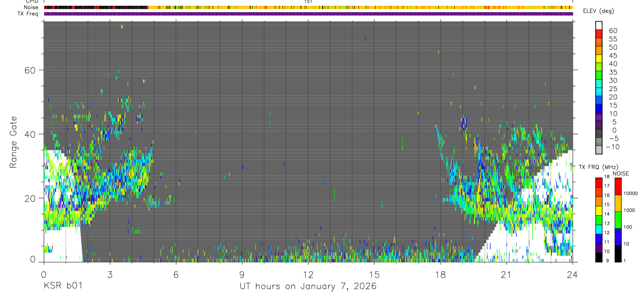Viewport: 644px width, 297px height.
Task: Click the '15' tick on the UT hours axis
Action: click(374, 273)
